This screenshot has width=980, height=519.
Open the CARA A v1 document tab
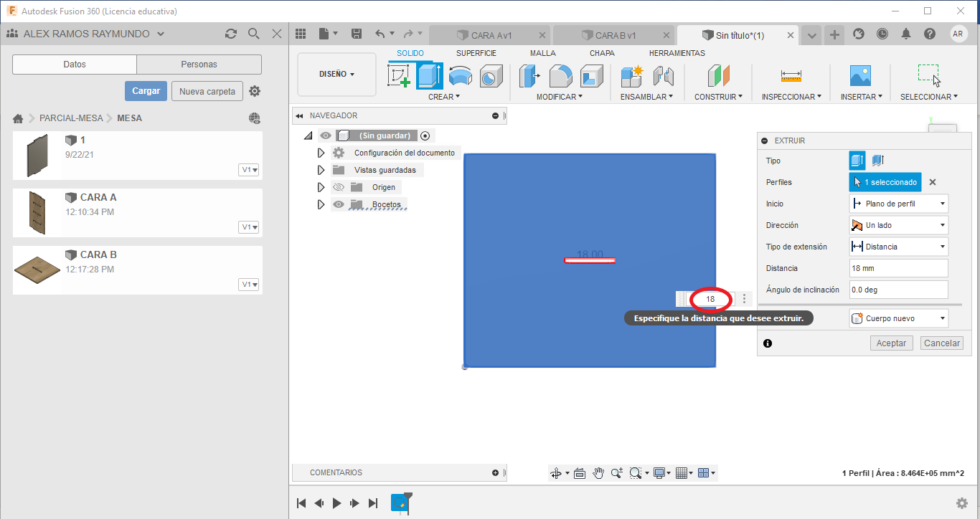click(x=491, y=35)
